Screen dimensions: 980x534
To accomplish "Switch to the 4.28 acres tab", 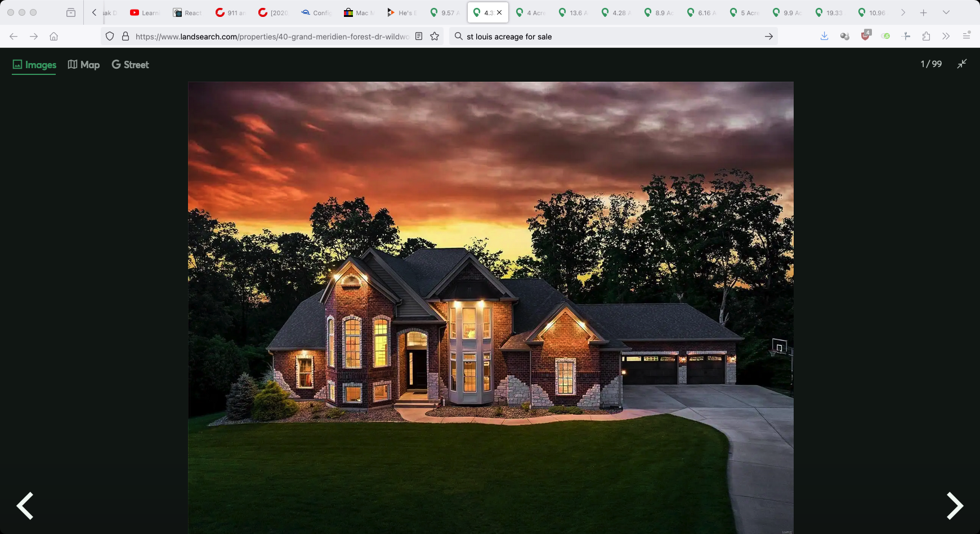I will [x=616, y=12].
